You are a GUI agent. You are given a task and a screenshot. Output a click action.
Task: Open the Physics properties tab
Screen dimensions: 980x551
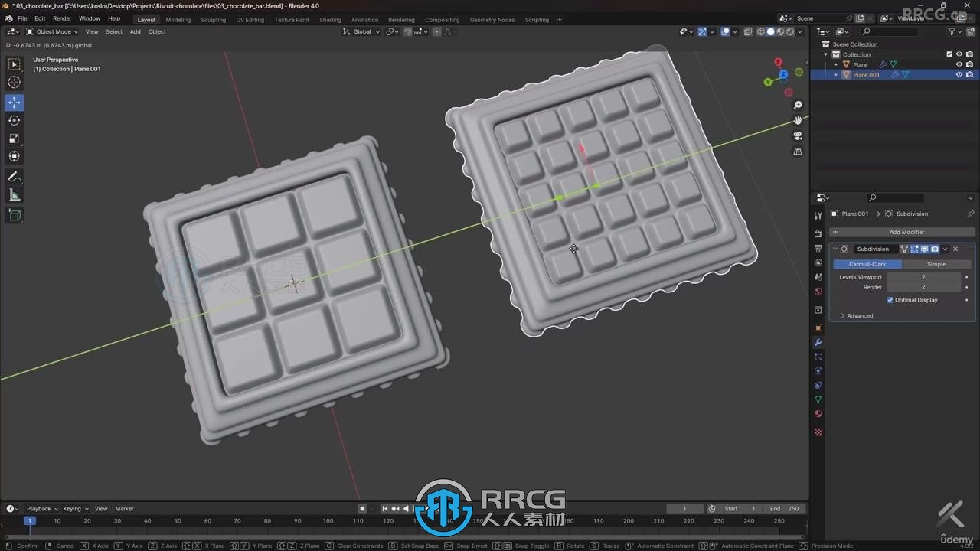(x=818, y=371)
